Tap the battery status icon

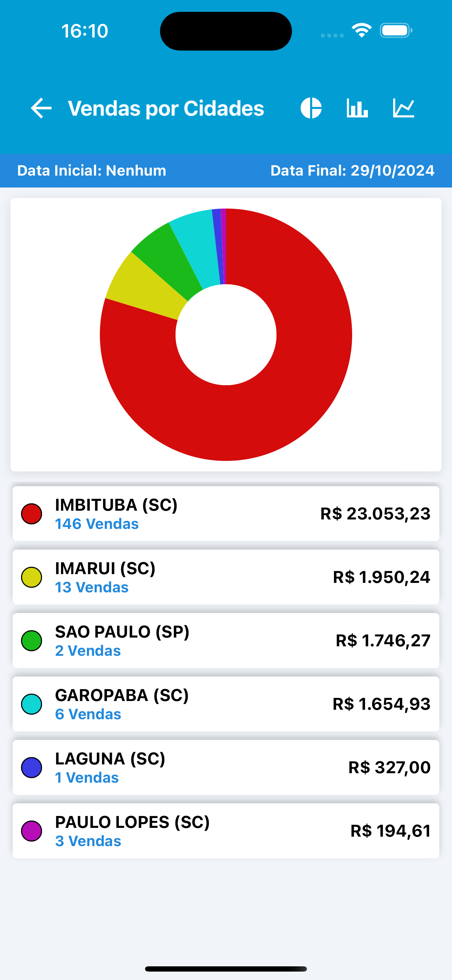point(396,30)
